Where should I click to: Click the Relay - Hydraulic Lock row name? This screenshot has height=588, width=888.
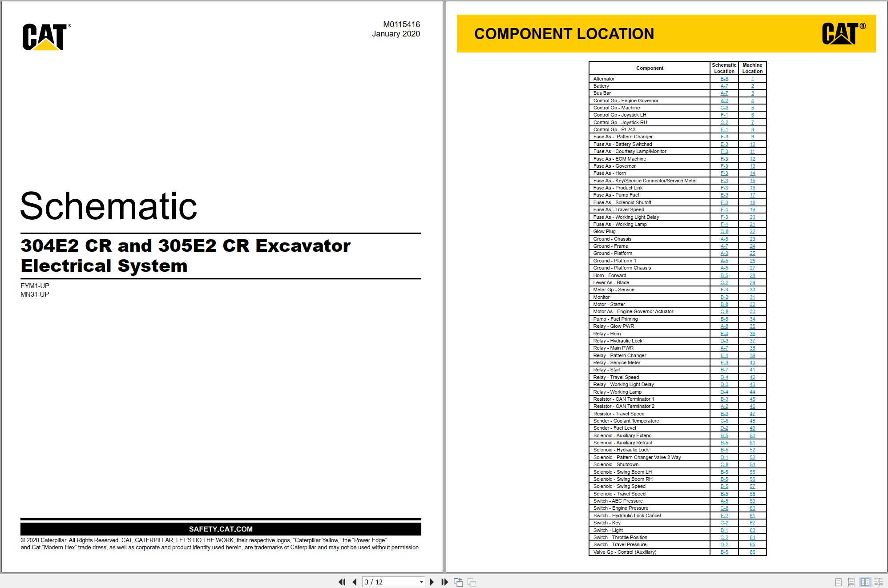[618, 341]
